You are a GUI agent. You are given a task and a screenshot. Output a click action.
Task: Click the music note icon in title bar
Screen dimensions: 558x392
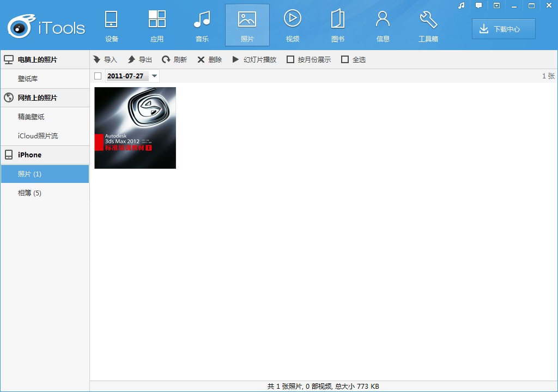(461, 5)
